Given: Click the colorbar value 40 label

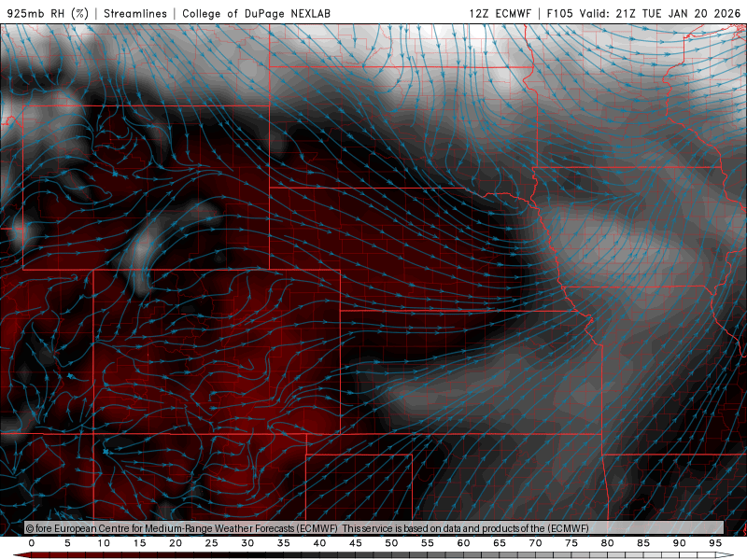Looking at the screenshot, I should coord(319,543).
